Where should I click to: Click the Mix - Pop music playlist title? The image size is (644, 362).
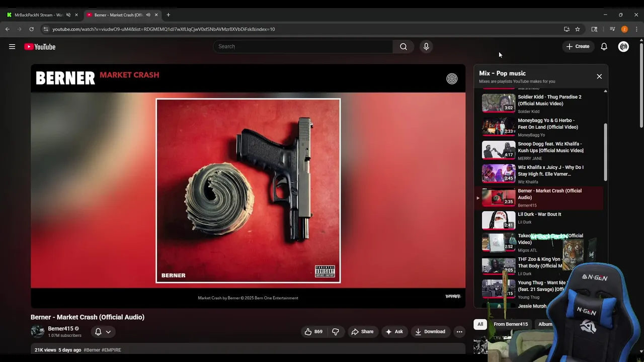coord(502,73)
